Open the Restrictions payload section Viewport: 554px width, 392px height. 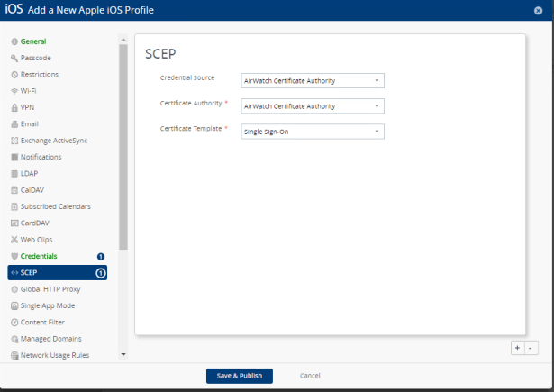click(41, 74)
